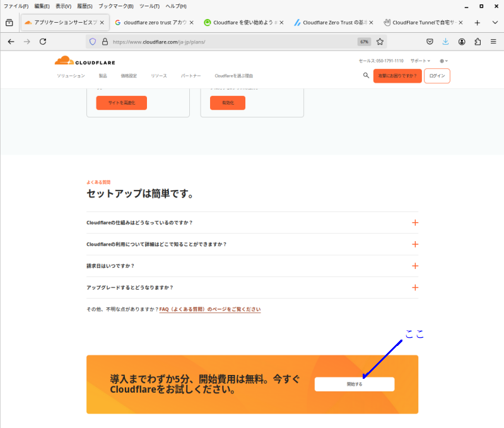Open Cloudflareを選ぶ理由 navigation item
This screenshot has height=428, width=504.
(233, 76)
